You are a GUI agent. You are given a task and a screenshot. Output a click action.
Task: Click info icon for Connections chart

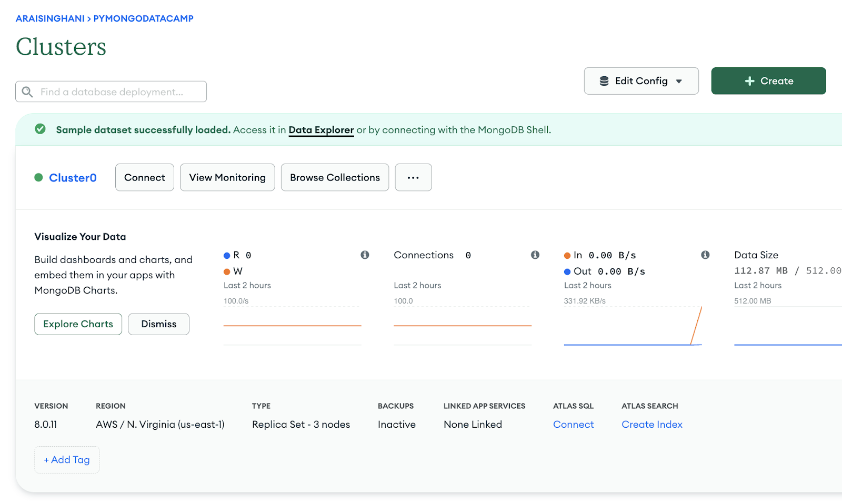click(x=535, y=255)
